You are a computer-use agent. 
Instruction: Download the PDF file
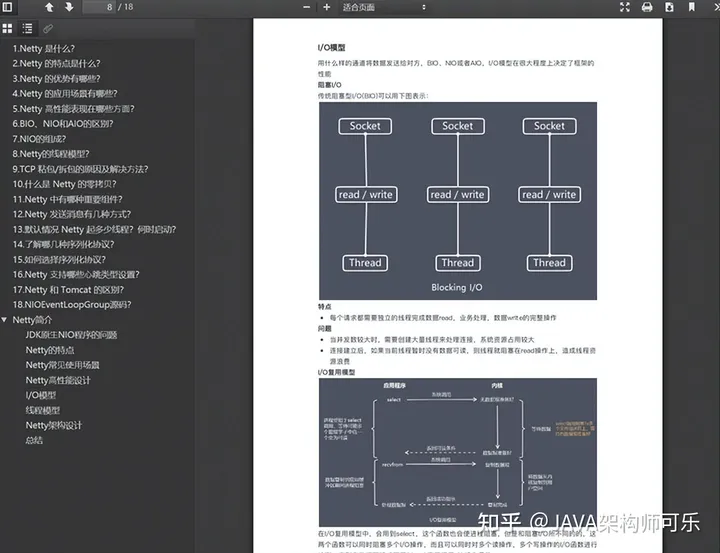pos(669,7)
